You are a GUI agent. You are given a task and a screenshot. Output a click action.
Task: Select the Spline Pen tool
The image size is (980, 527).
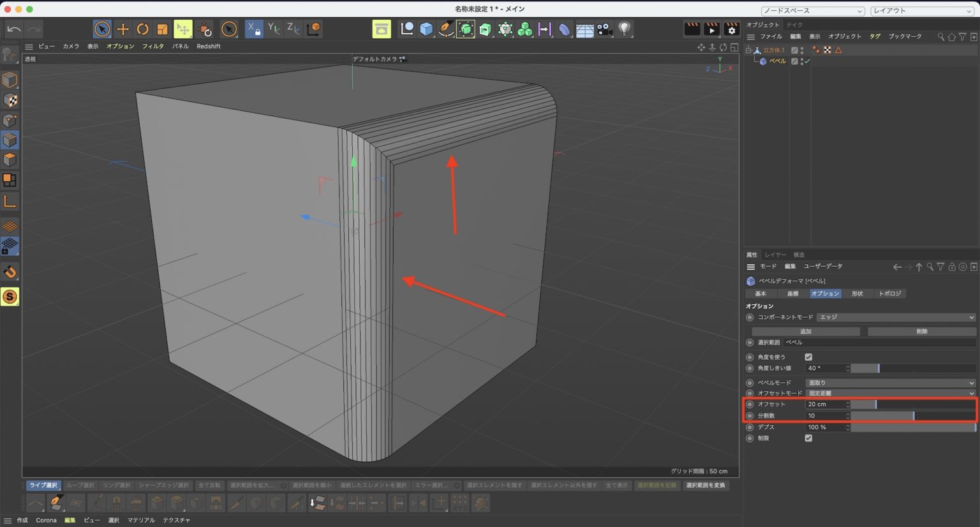pos(445,29)
